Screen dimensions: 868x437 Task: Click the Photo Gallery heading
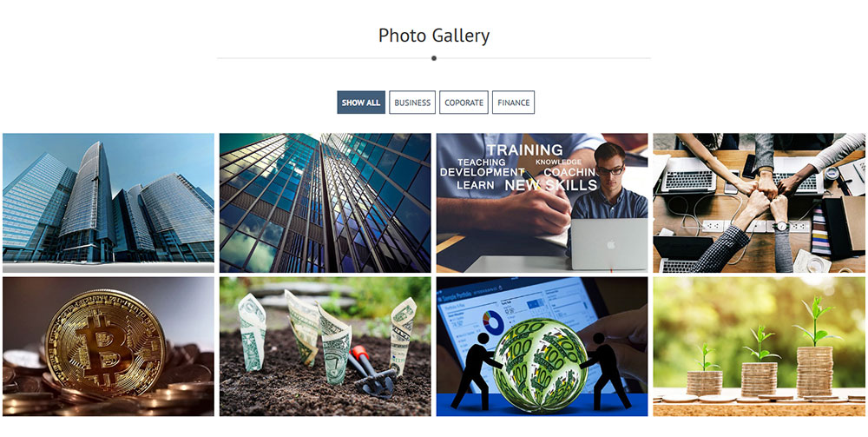tap(434, 36)
